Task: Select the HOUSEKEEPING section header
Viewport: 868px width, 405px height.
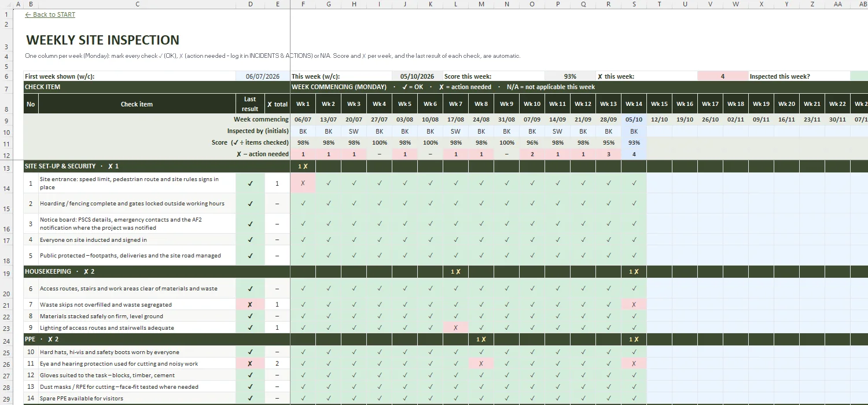Action: pyautogui.click(x=157, y=271)
